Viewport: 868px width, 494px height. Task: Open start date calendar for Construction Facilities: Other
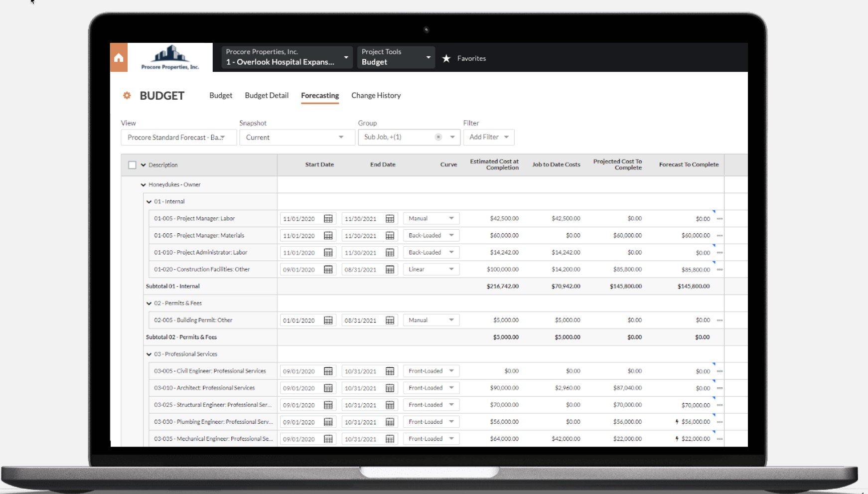coord(328,269)
